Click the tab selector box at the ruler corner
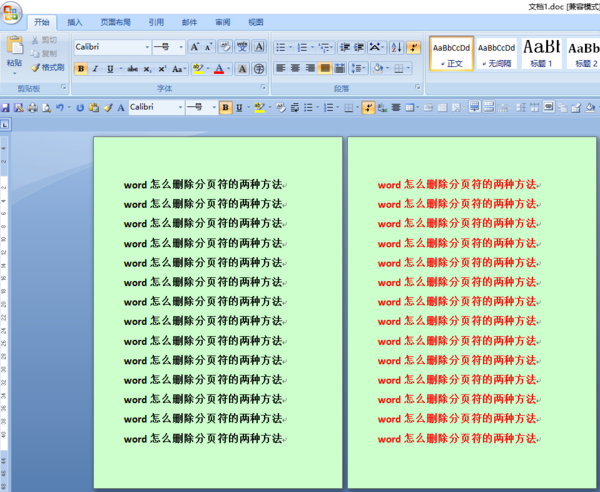This screenshot has width=600, height=492. tap(5, 125)
